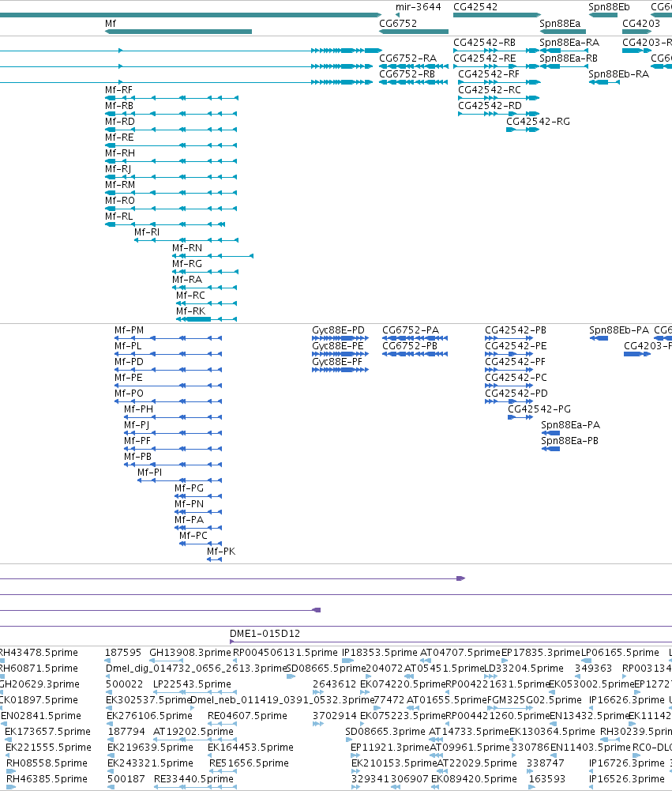Select transcript Spn88Eb-RA
672x791 pixels.
click(618, 74)
